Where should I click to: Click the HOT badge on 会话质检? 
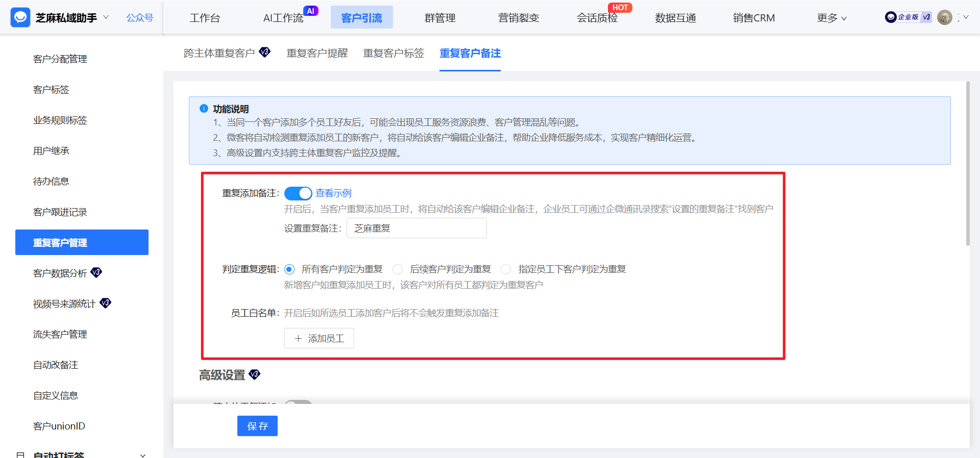pos(620,7)
